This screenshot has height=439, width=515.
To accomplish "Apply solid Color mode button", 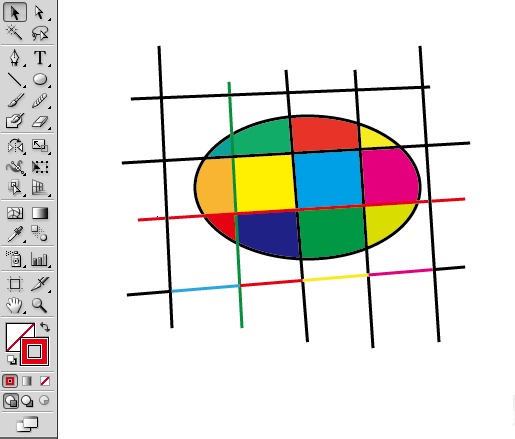I will click(10, 381).
